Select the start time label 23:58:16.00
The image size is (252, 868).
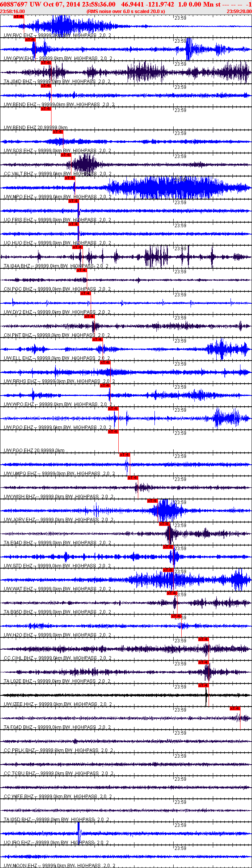12,12
